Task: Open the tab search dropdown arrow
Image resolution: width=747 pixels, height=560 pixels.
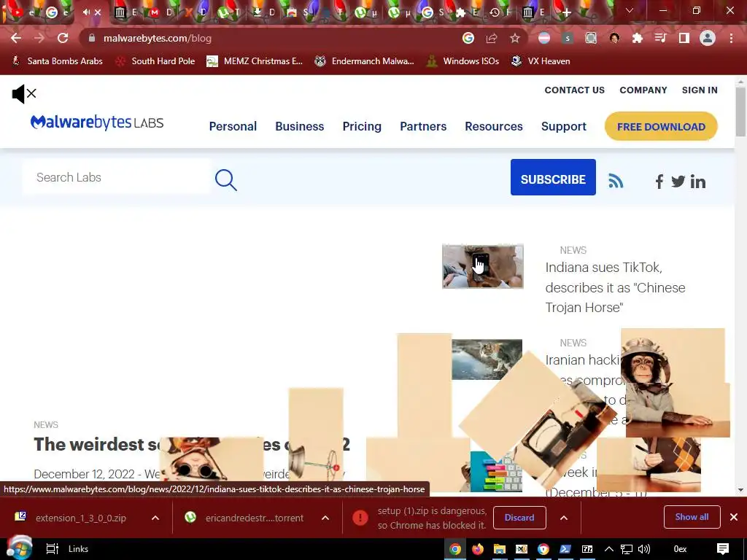Action: [630, 10]
